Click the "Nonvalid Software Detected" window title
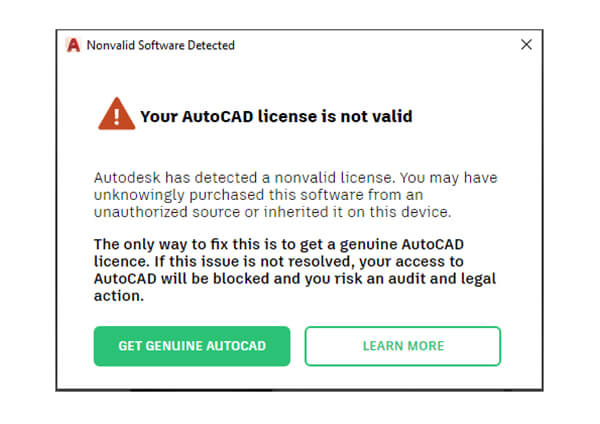This screenshot has width=600, height=424. coord(161,45)
